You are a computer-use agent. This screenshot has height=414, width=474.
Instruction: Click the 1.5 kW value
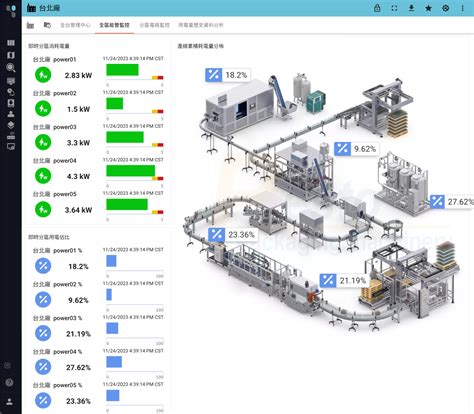pos(79,109)
